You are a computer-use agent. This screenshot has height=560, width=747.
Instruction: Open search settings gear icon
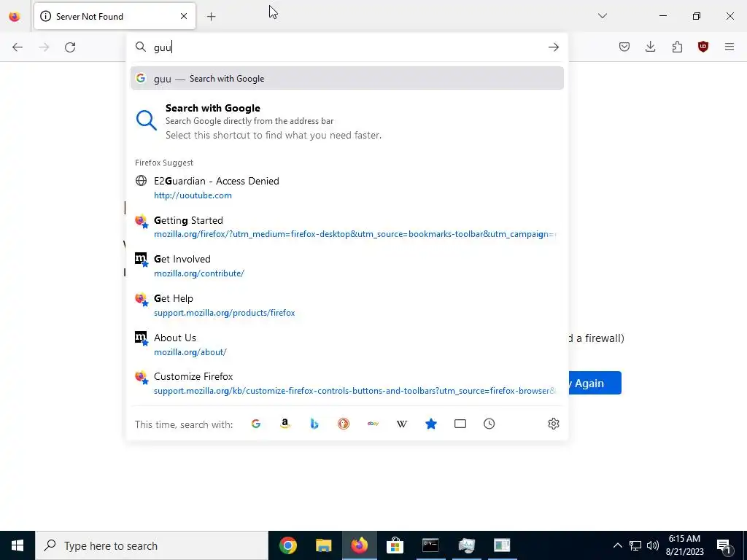point(553,424)
